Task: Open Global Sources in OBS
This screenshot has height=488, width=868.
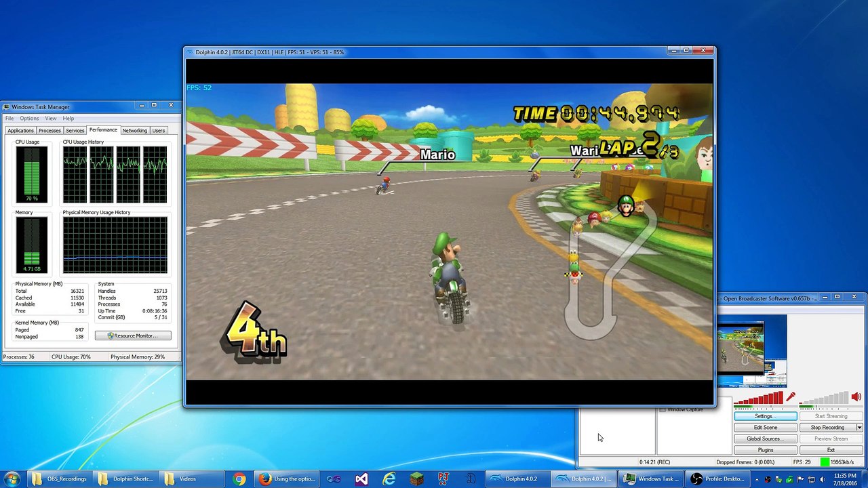Action: (x=765, y=439)
